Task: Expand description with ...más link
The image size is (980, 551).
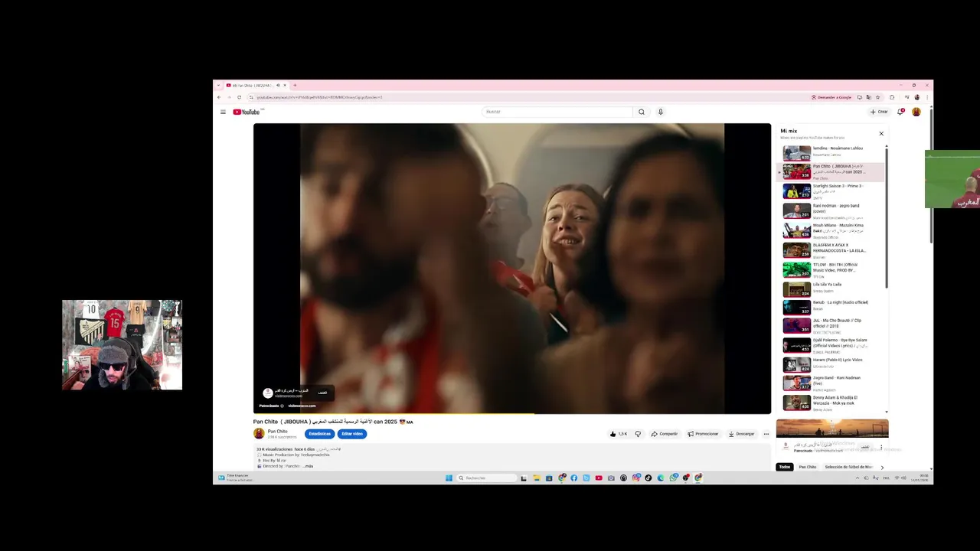Action: click(308, 466)
